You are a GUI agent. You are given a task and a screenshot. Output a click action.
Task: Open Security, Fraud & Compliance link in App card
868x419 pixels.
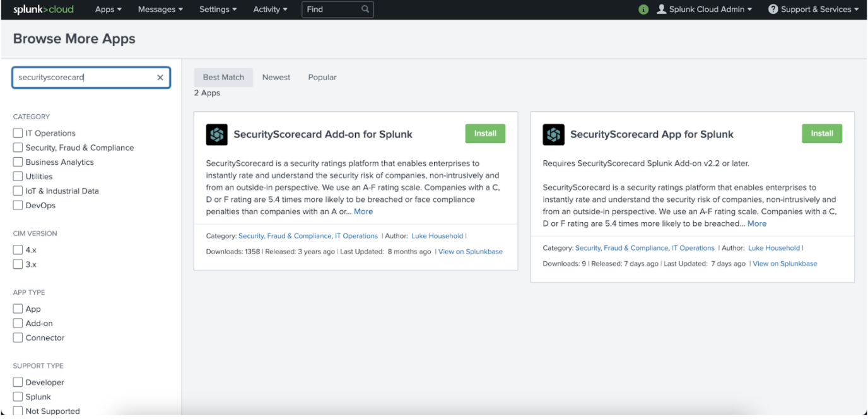point(621,248)
